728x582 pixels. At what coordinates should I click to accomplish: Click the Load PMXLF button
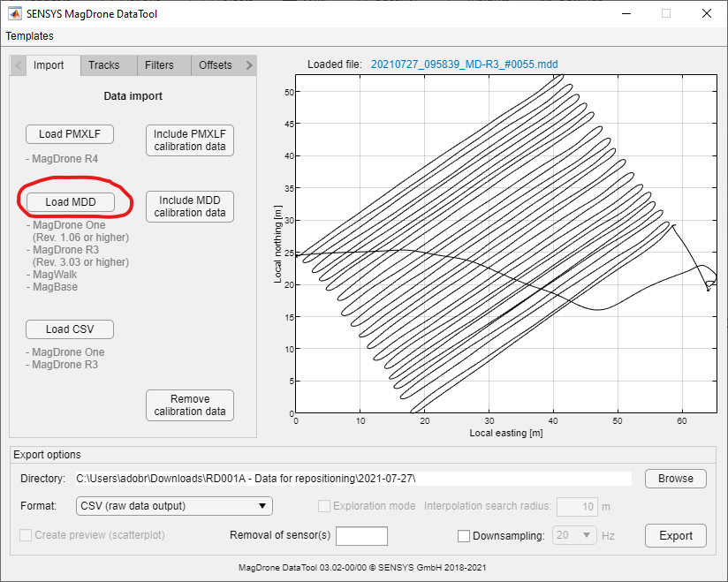(x=70, y=134)
